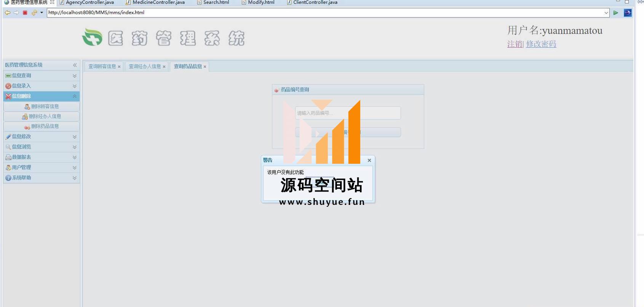Screen dimensions: 644x307
Task: Click the browser back arrow icon
Action: tap(7, 13)
